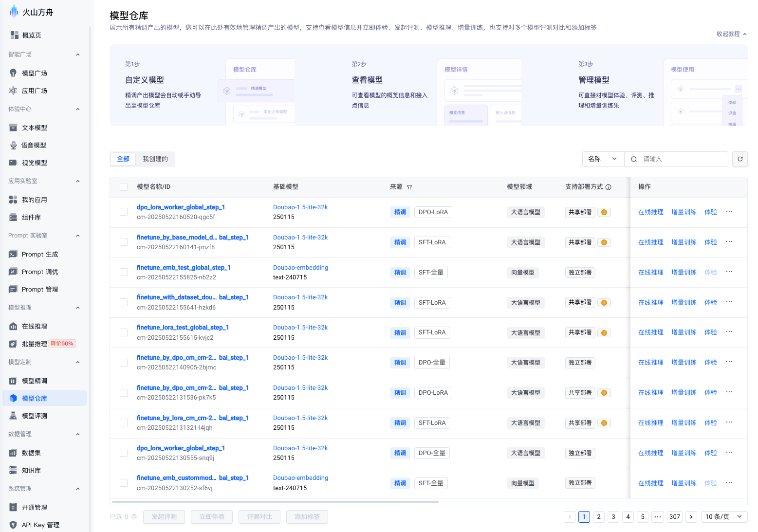Open Doubao-embedding base model link for cm-20250522130252-sf6vj
Viewport: 758px width, 532px height.
(300, 478)
